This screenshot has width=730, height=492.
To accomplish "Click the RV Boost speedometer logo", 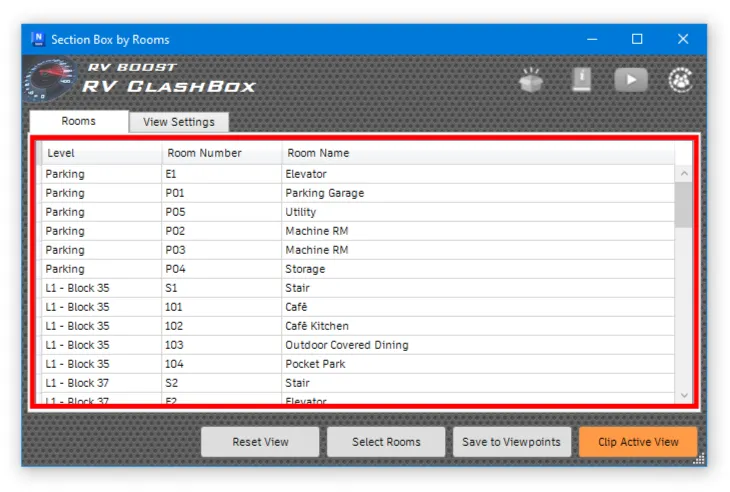I will [x=52, y=81].
